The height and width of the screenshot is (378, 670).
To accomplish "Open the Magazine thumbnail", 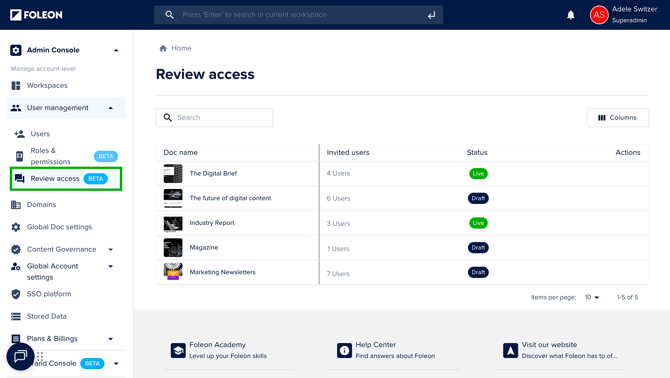I will coord(173,248).
